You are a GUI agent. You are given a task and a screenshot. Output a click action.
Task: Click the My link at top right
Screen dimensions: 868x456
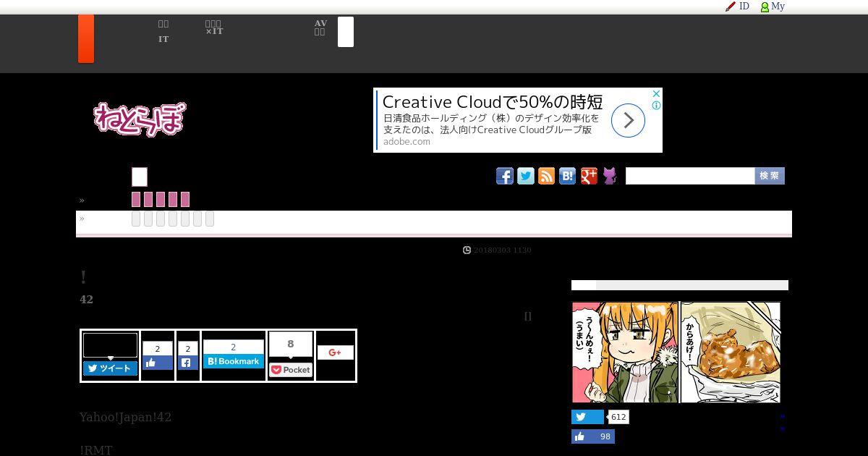tap(778, 7)
